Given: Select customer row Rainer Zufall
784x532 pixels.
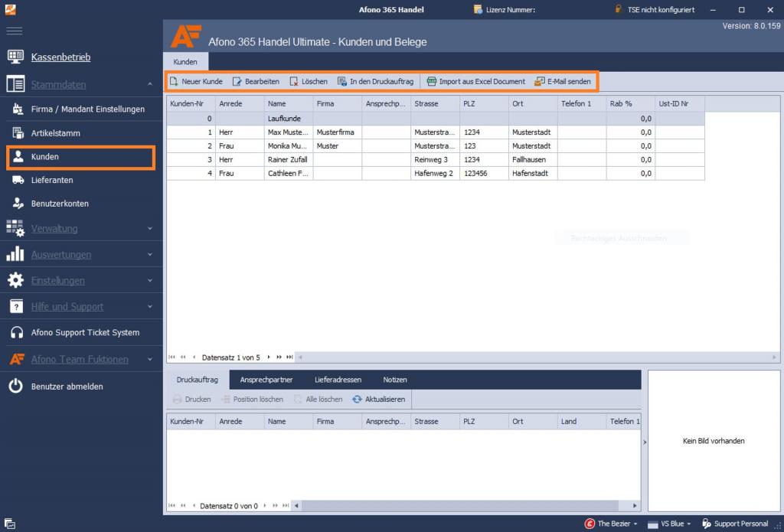Looking at the screenshot, I should (436, 159).
